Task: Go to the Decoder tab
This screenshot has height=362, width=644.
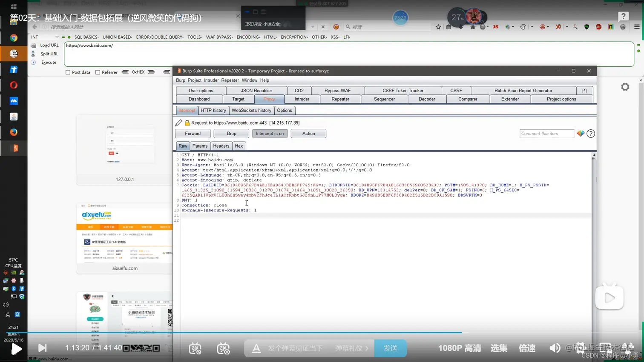Action: (x=427, y=99)
